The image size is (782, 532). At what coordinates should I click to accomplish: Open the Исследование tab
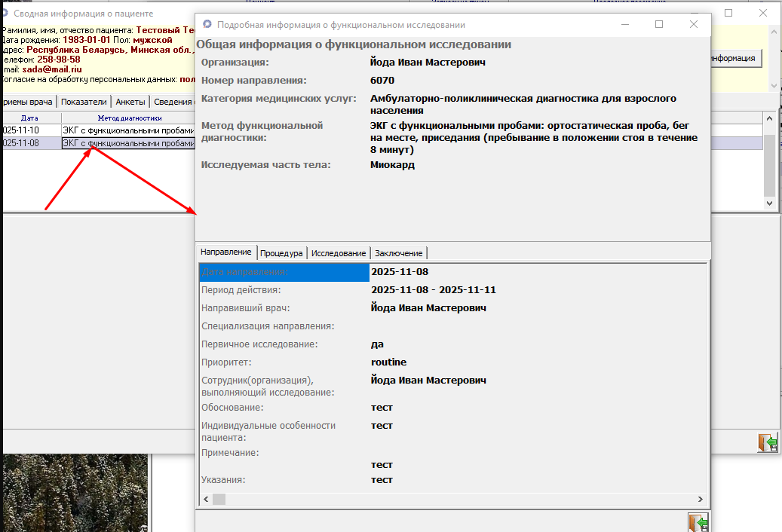(339, 253)
